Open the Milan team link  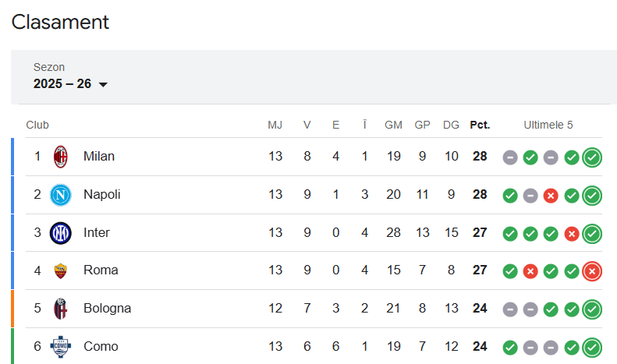tap(99, 157)
